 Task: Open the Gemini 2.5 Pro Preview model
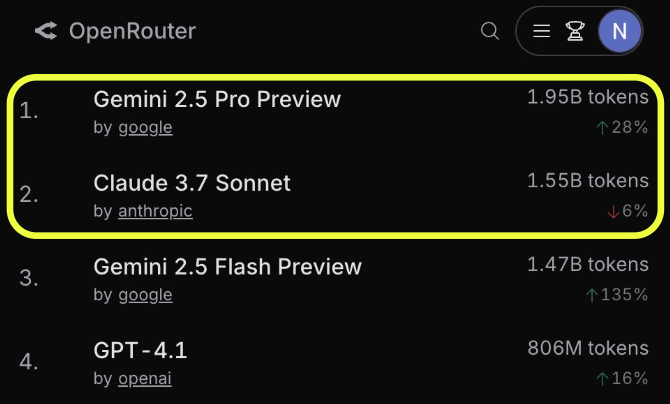(217, 99)
